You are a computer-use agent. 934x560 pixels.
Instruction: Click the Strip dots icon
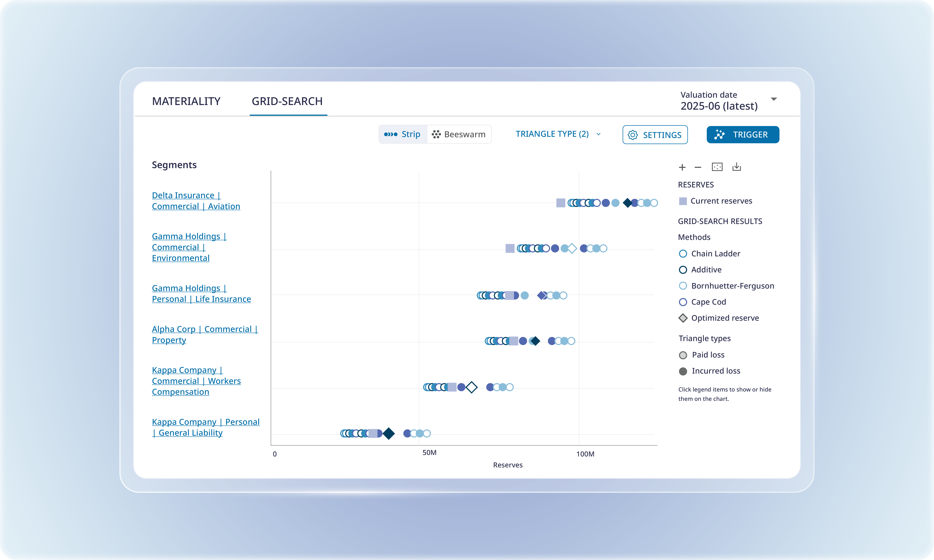pyautogui.click(x=391, y=134)
